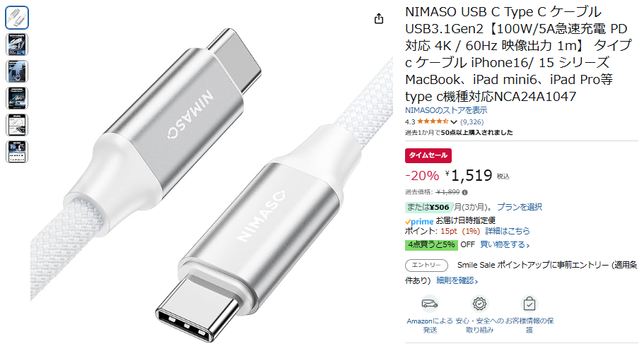Open the NIMASO store link

pos(446,110)
